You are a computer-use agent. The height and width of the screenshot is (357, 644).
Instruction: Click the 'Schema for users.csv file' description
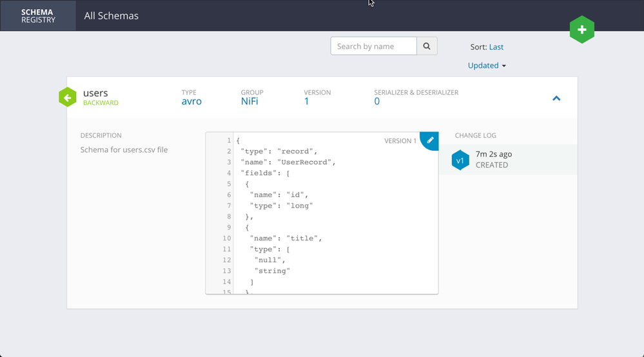click(124, 150)
